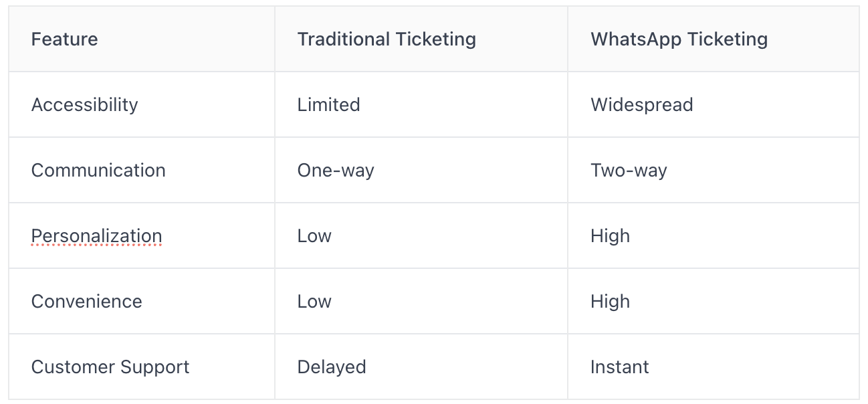This screenshot has height=404, width=868.
Task: Click the Instant cell
Action: [x=620, y=367]
